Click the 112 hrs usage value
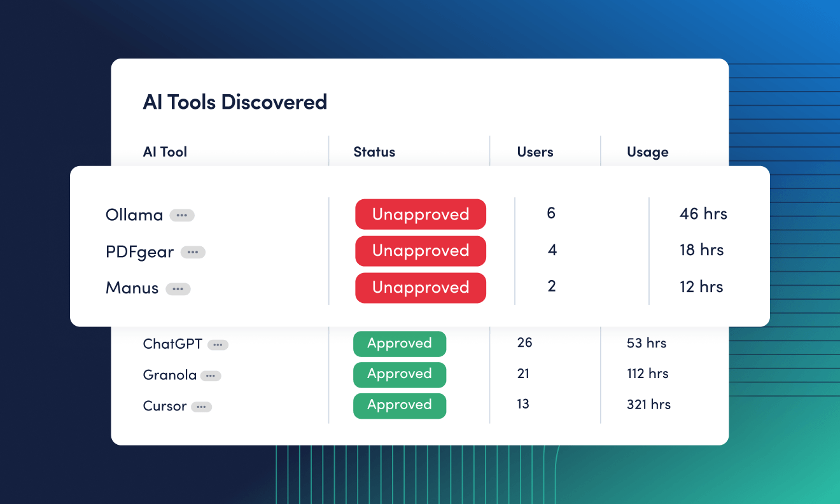The width and height of the screenshot is (840, 504). (x=648, y=374)
